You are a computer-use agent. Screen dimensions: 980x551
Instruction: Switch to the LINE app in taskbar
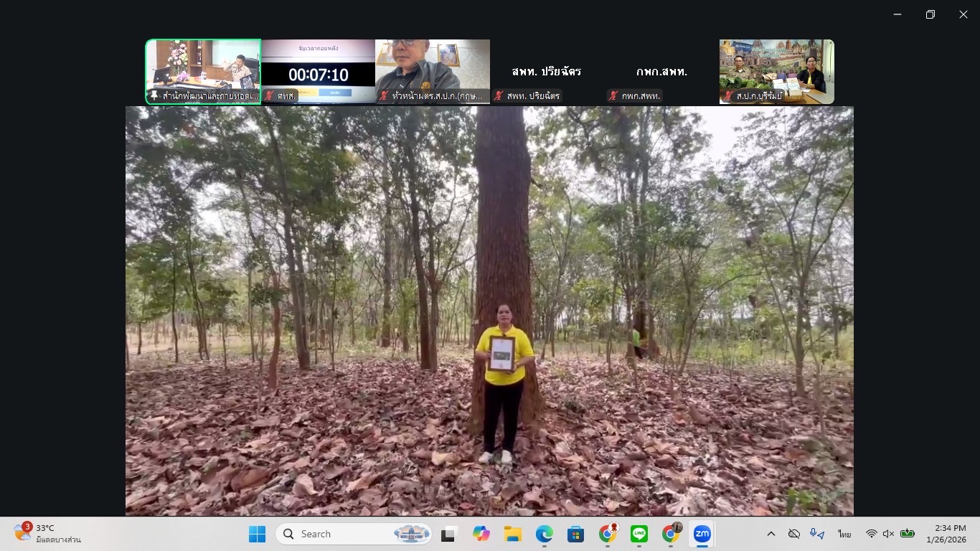pos(639,534)
